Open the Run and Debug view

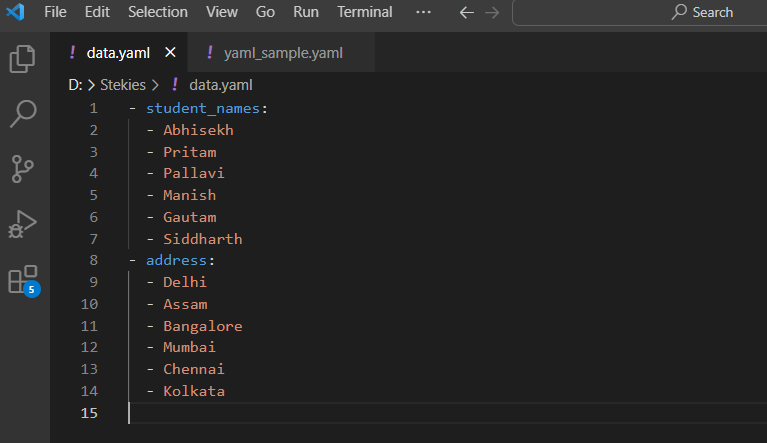pos(23,224)
